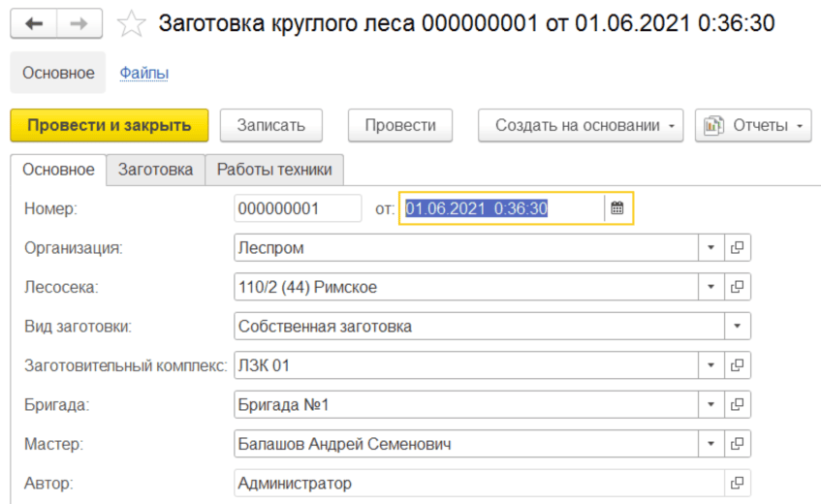Click the Записать button
821x504 pixels.
[x=270, y=126]
